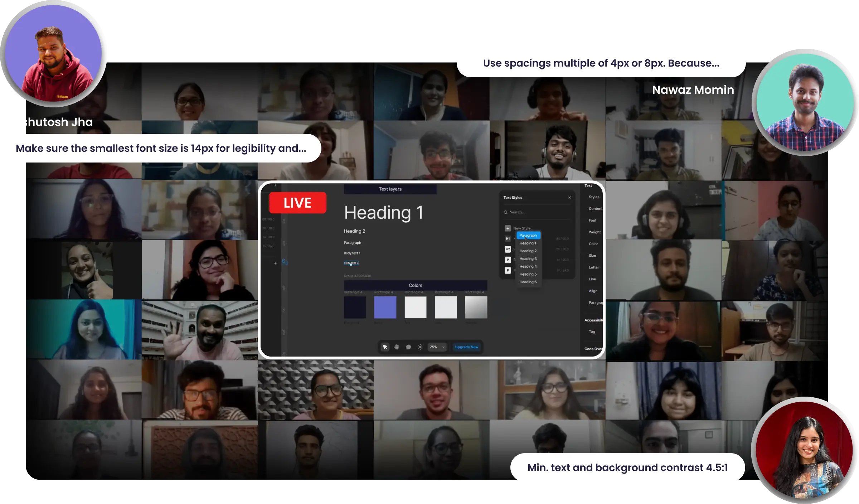Click Ashutosh Jha's purple circular avatar

coord(54,53)
